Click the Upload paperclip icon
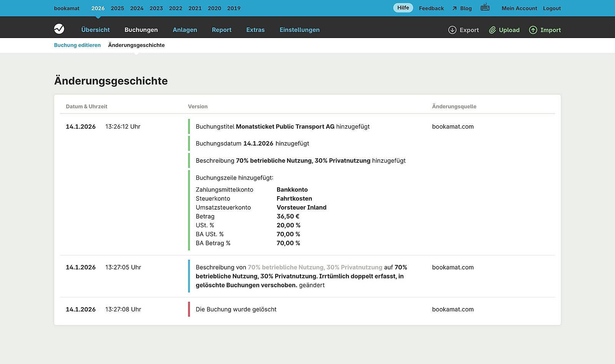Screen dimensions: 615x364 tap(492, 30)
